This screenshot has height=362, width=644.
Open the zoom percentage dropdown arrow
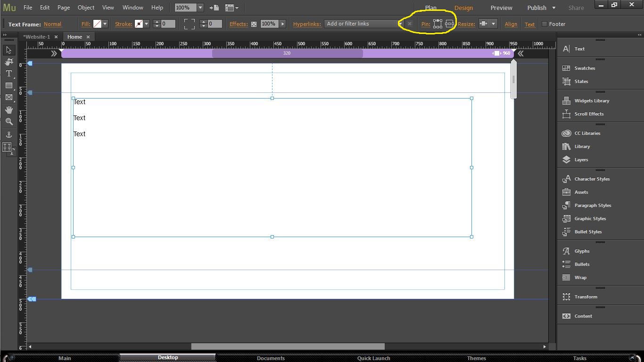200,8
